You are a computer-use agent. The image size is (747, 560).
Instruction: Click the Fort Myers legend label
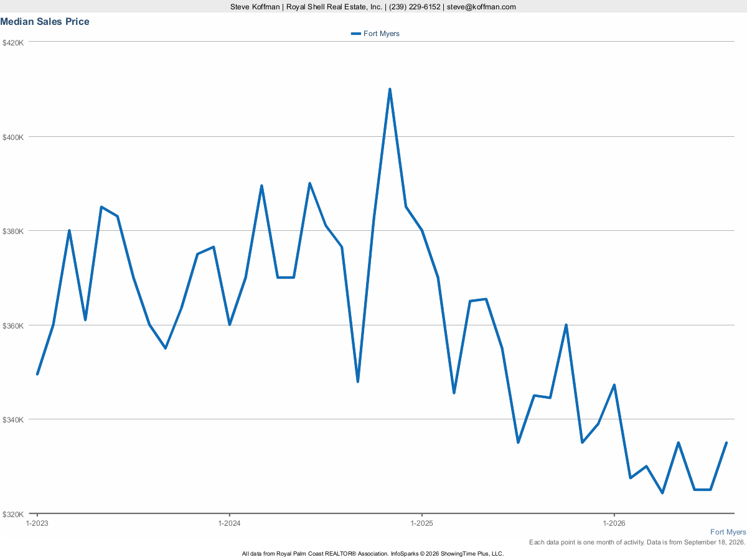pos(382,34)
